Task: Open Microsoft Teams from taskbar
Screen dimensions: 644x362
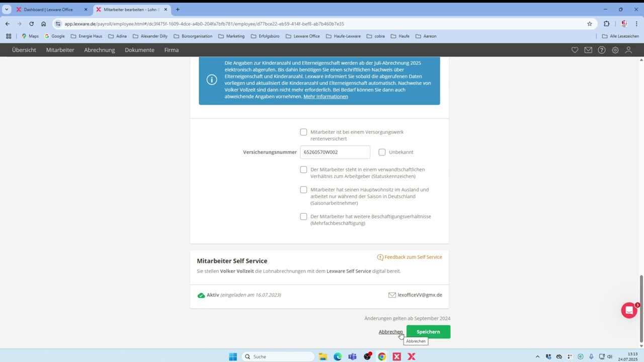Action: point(352,356)
